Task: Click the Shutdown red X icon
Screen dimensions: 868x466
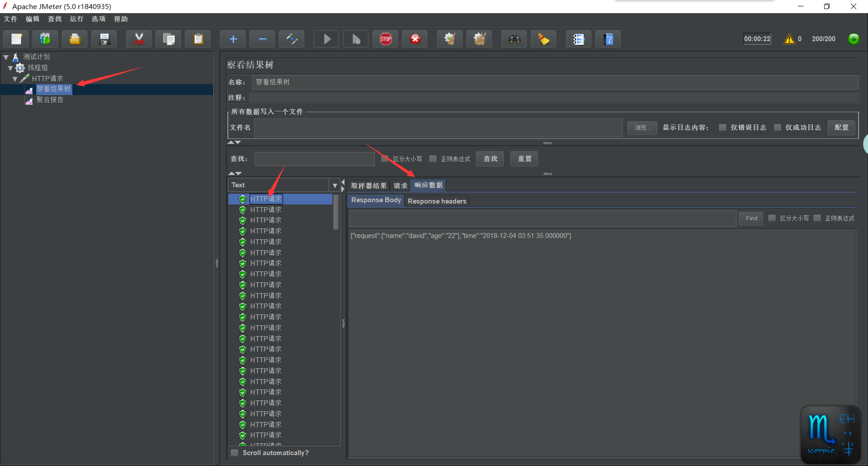Action: [x=415, y=39]
